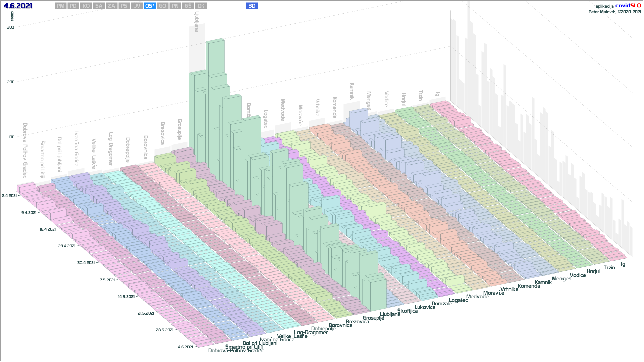Image resolution: width=644 pixels, height=362 pixels.
Task: Switch to the GO region tab
Action: pyautogui.click(x=162, y=6)
